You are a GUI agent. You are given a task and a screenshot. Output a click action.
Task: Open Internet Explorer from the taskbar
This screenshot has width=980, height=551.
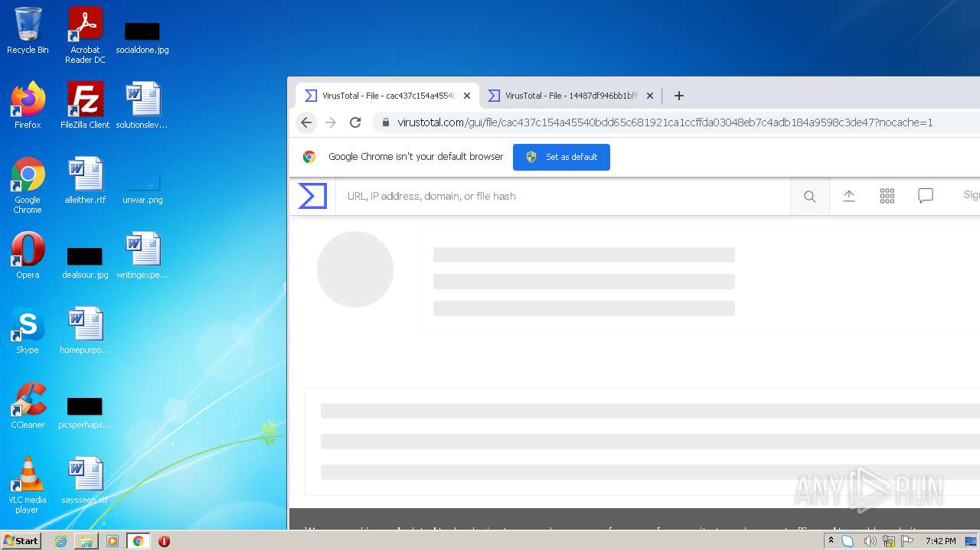tap(60, 541)
